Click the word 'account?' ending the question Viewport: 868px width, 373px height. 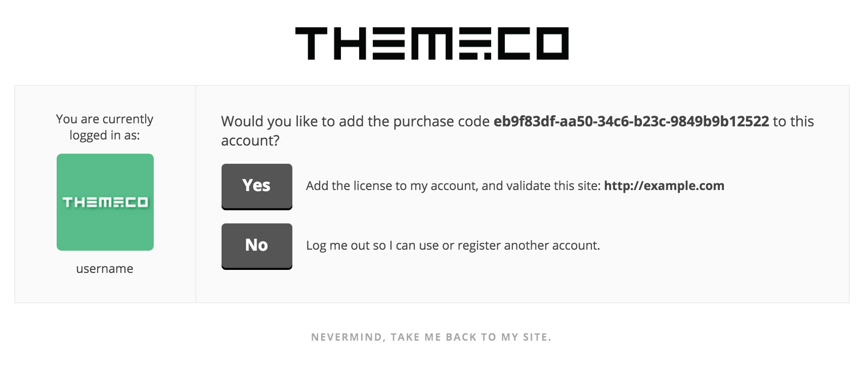click(250, 141)
